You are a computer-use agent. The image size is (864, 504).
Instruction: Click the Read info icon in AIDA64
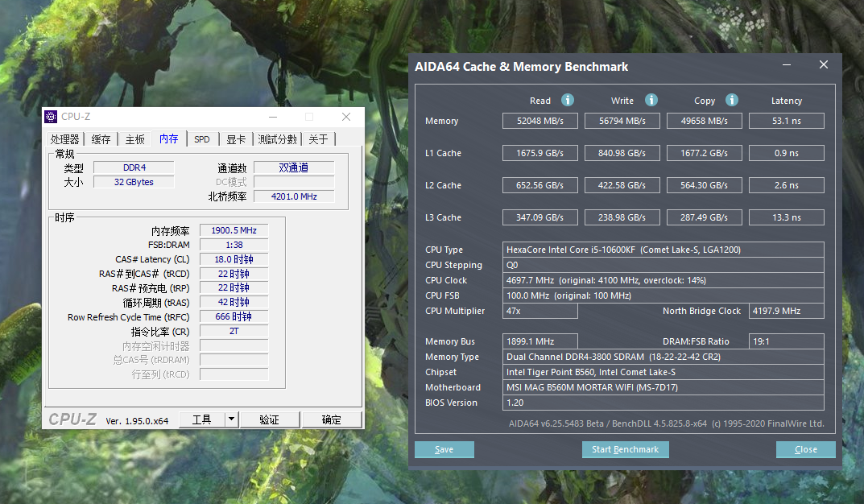[567, 100]
